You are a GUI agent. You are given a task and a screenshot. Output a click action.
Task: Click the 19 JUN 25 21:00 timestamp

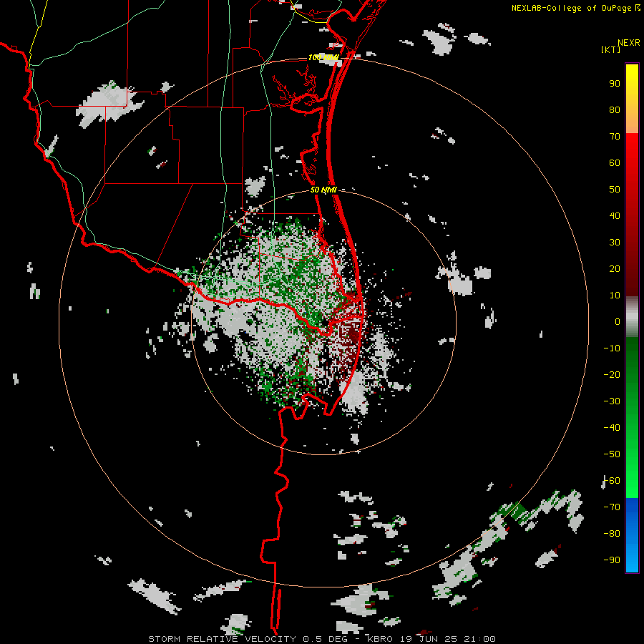(448, 639)
